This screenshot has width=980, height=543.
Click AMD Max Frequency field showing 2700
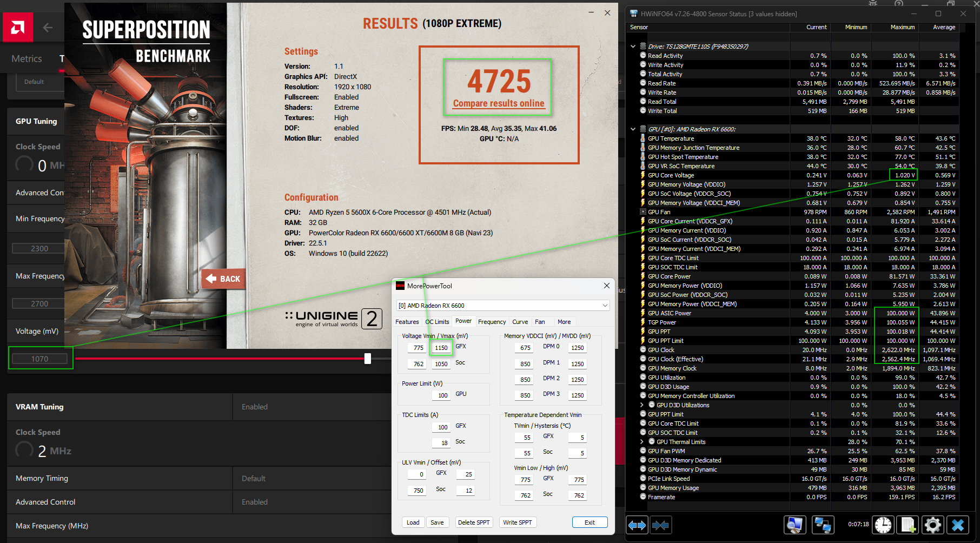click(40, 303)
